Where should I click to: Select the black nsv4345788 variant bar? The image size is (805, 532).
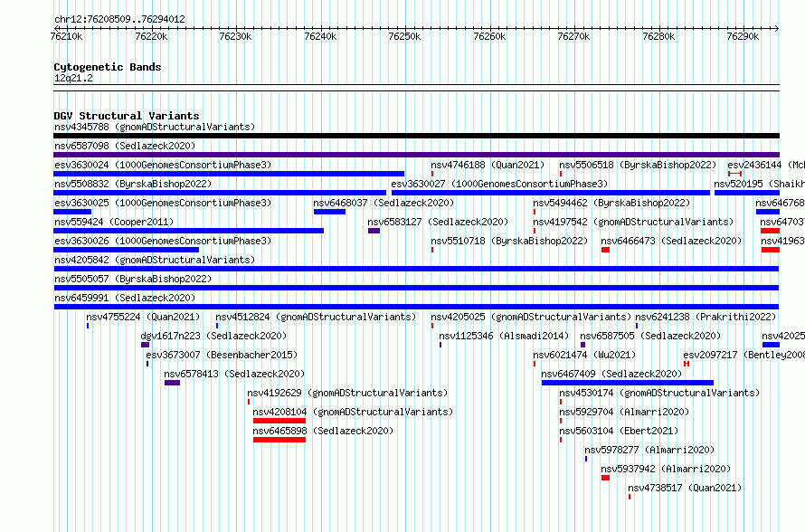pos(416,136)
